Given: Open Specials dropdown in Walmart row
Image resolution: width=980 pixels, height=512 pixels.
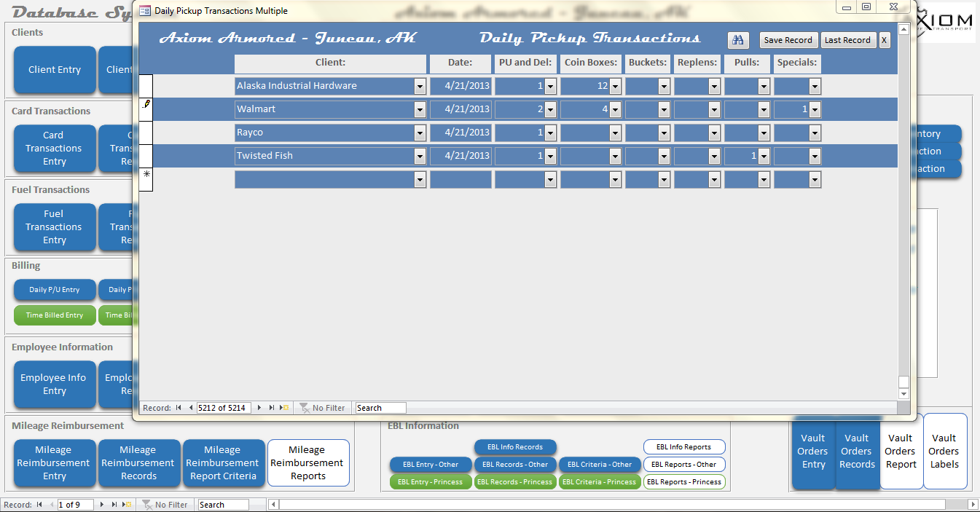Looking at the screenshot, I should pyautogui.click(x=815, y=110).
